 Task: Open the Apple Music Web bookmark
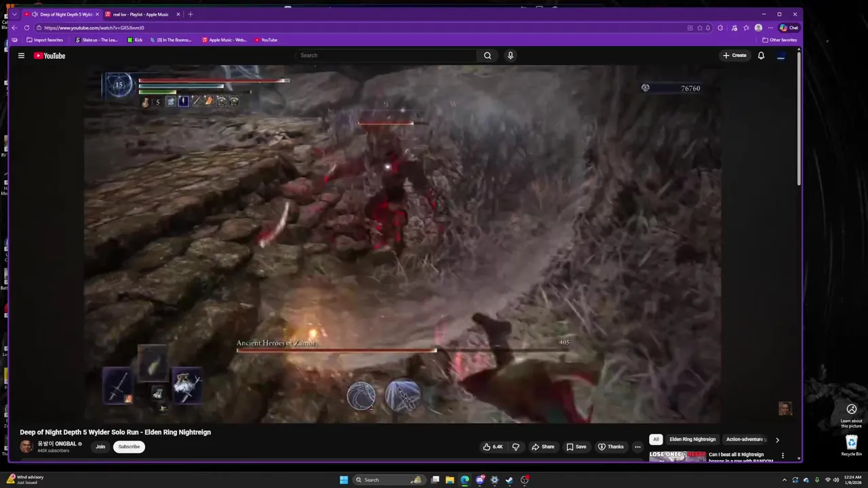(224, 40)
